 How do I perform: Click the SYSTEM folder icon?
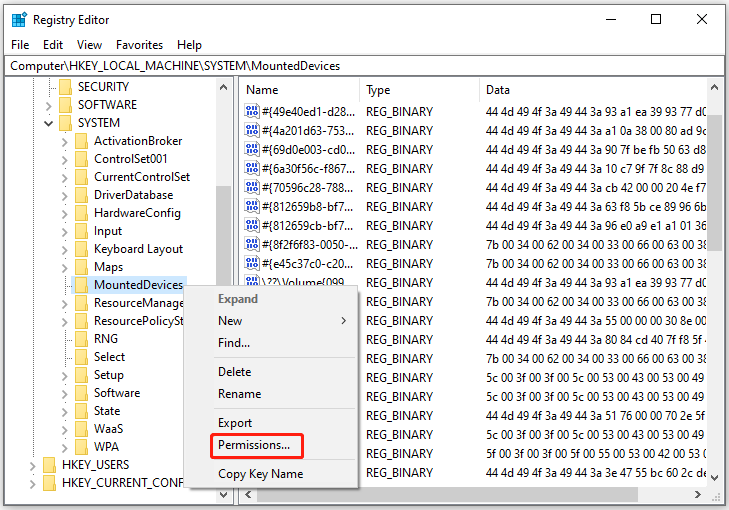click(x=66, y=123)
